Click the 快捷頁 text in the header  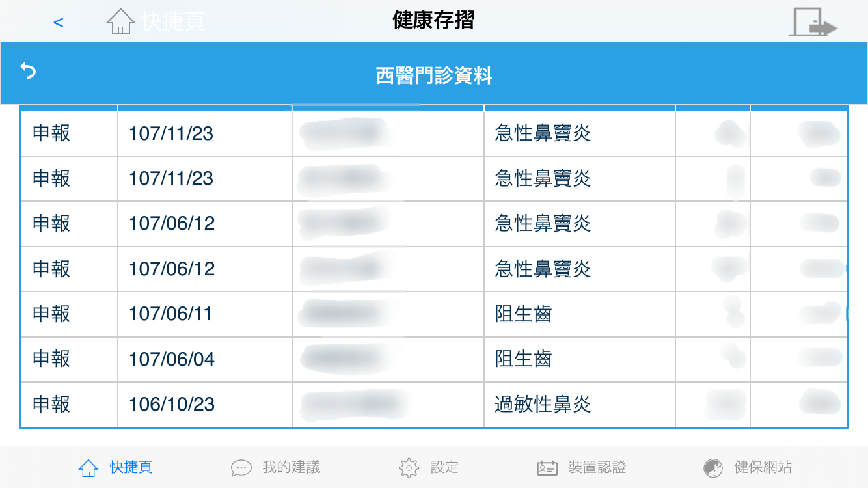173,21
